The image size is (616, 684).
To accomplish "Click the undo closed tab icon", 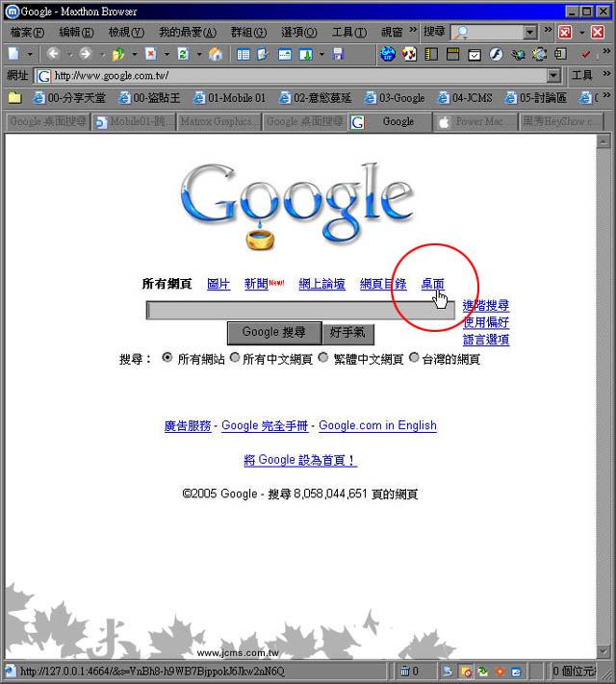I will coord(118,54).
